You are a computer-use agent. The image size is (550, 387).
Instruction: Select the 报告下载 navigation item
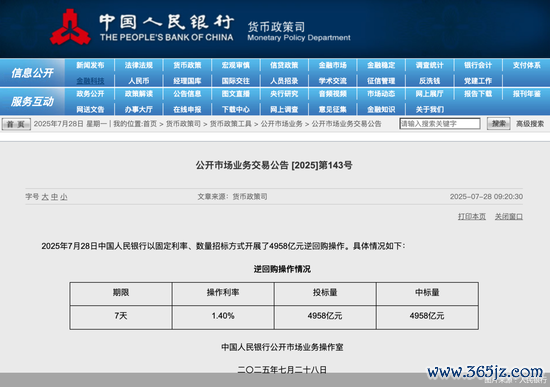[478, 94]
